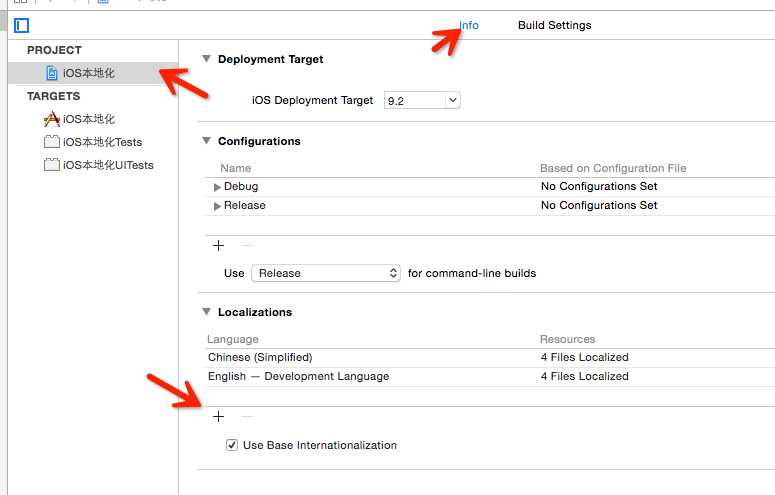Add a new localization with plus button
The image size is (775, 495).
point(218,416)
